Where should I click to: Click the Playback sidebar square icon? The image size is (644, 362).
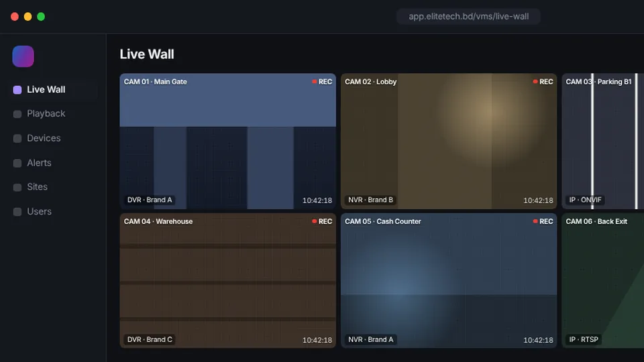pyautogui.click(x=17, y=114)
